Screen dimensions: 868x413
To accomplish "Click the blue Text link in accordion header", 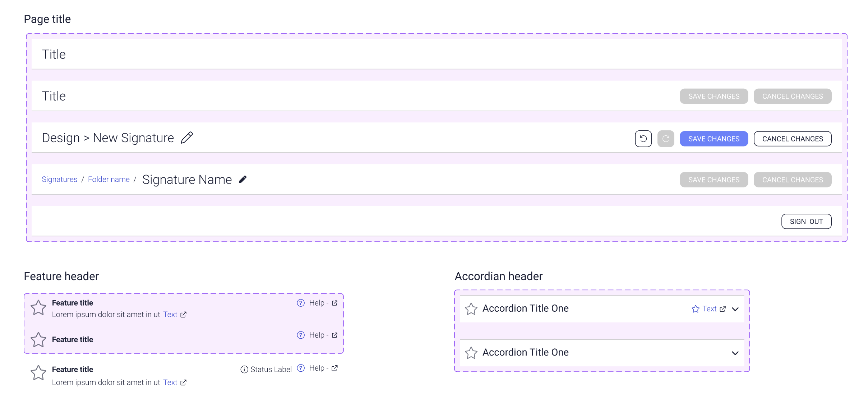I will 710,309.
